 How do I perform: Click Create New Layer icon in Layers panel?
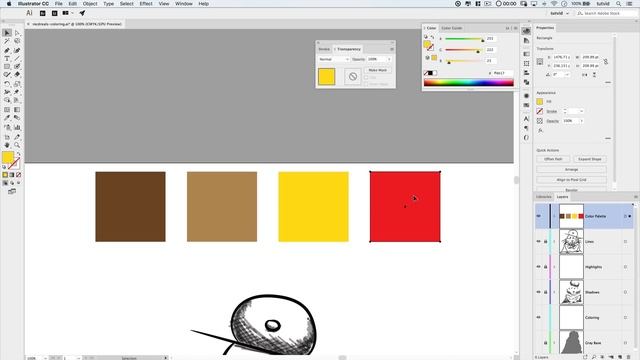tap(620, 357)
